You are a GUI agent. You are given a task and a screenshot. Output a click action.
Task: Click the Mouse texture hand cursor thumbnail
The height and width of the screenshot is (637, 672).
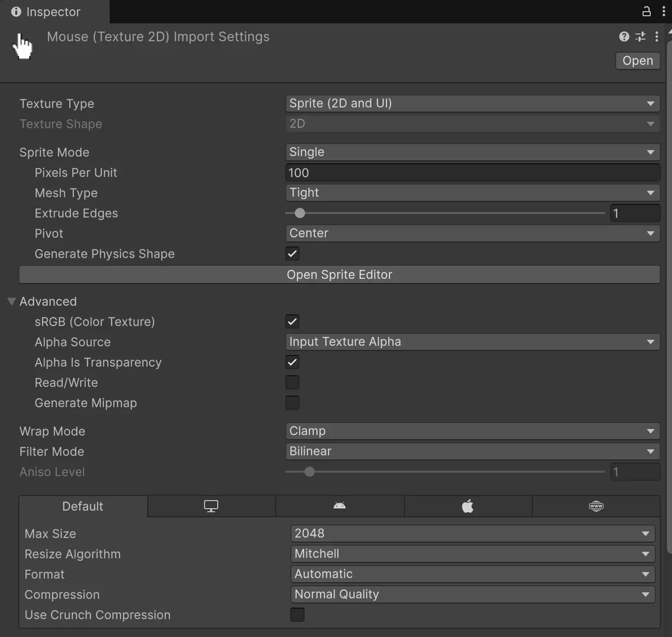[x=22, y=46]
